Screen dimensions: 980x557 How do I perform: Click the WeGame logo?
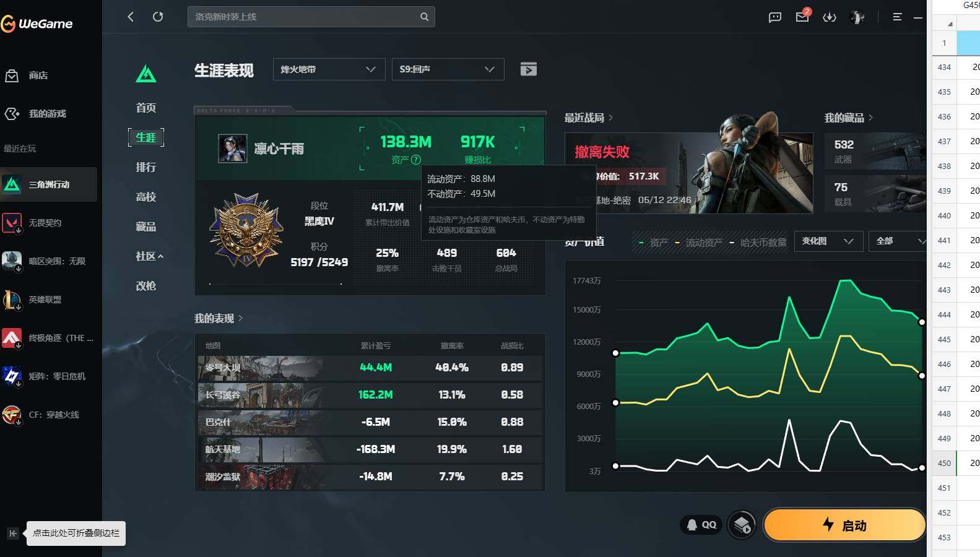click(x=37, y=24)
